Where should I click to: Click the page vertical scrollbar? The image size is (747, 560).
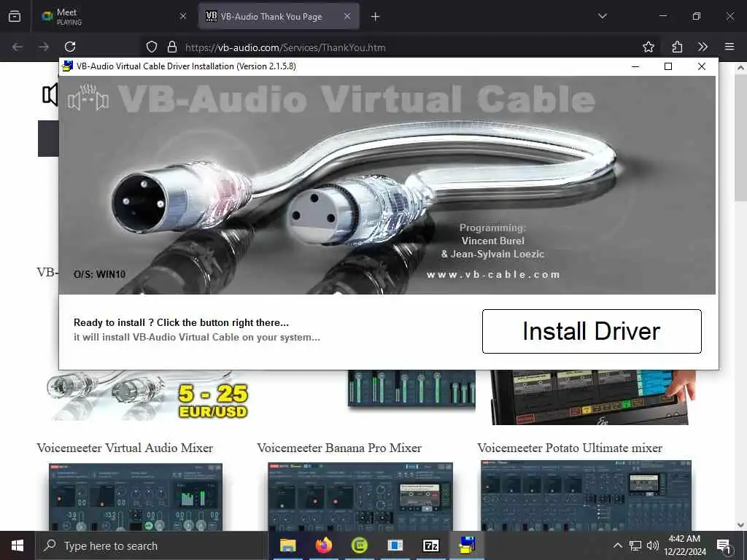[x=741, y=138]
